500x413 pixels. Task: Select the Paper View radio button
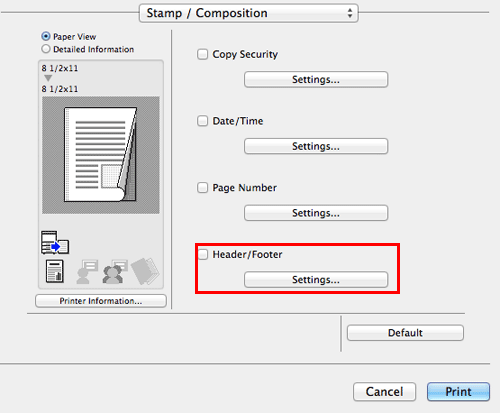tap(46, 36)
